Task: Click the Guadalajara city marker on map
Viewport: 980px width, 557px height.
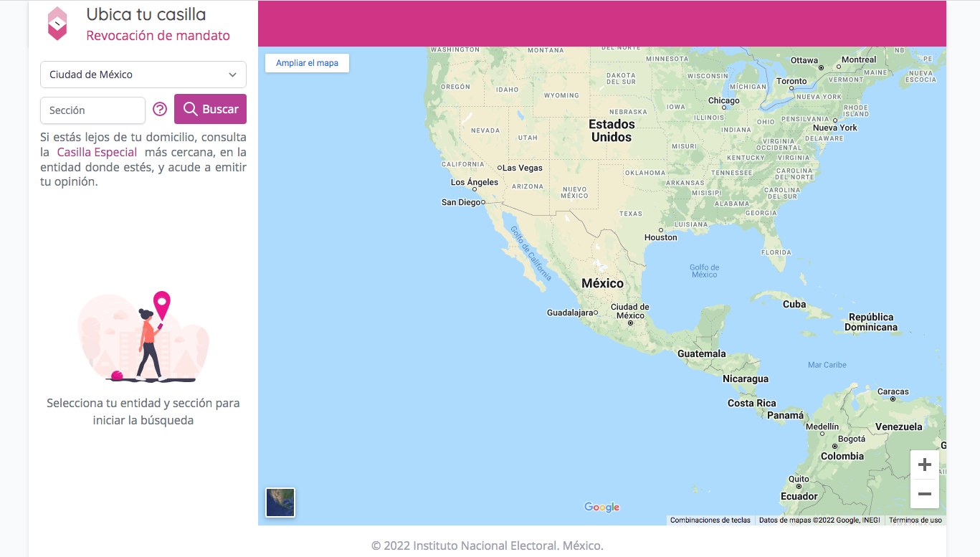Action: pyautogui.click(x=595, y=313)
